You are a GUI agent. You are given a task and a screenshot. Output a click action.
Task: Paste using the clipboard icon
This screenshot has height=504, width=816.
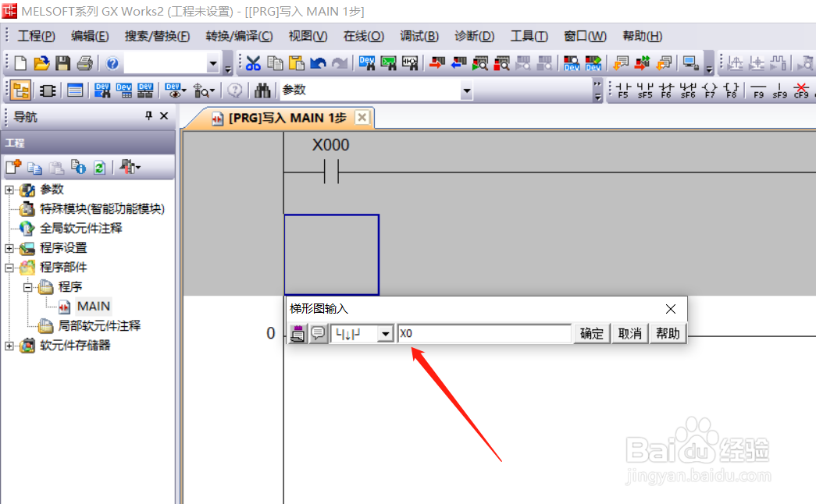(296, 63)
